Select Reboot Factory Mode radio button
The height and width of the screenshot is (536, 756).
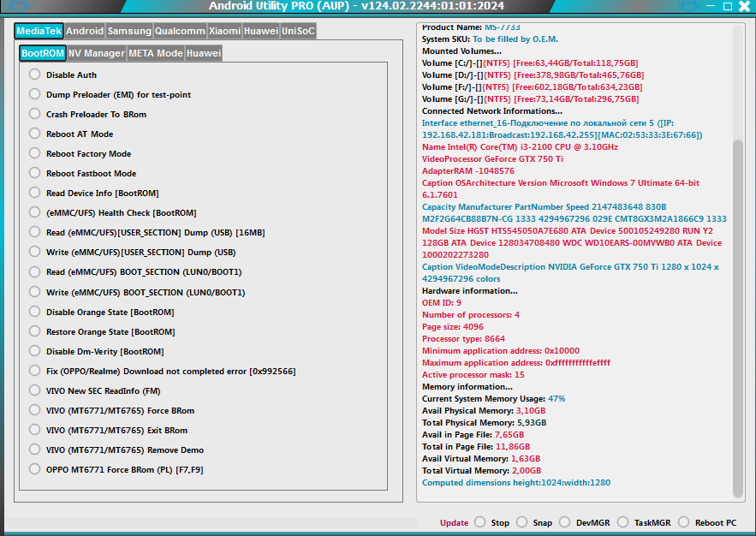point(35,154)
